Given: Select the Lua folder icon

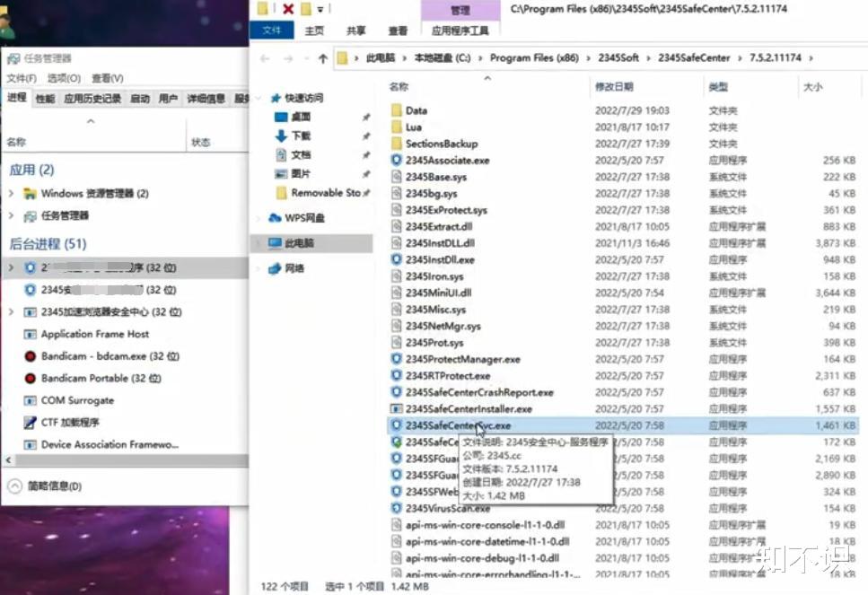Looking at the screenshot, I should 398,127.
